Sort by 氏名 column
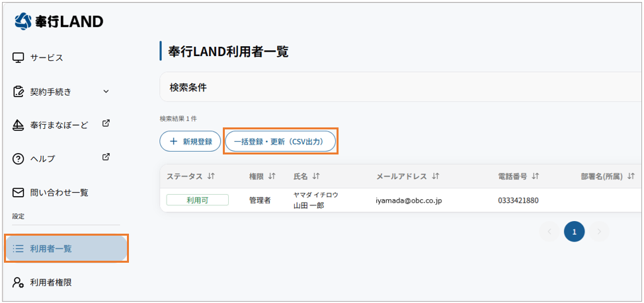The height and width of the screenshot is (303, 644). 316,176
